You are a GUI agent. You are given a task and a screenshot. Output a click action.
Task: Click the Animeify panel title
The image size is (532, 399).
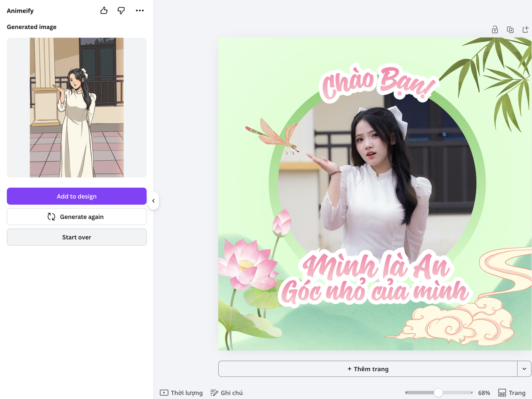(x=20, y=11)
